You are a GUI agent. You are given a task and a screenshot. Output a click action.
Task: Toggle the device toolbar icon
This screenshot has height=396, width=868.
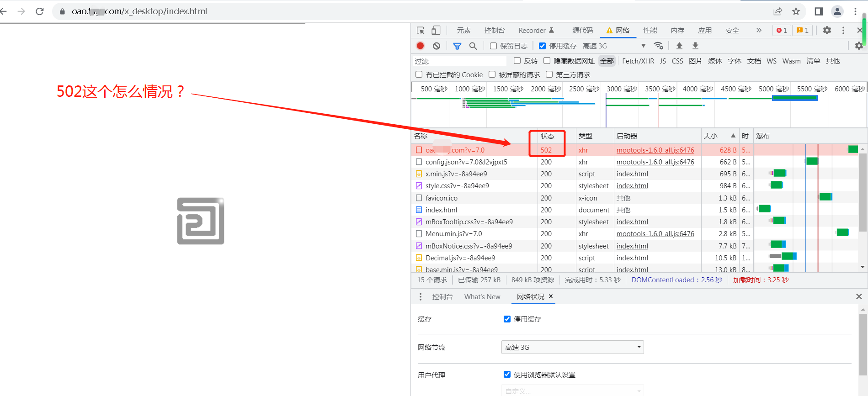[436, 31]
